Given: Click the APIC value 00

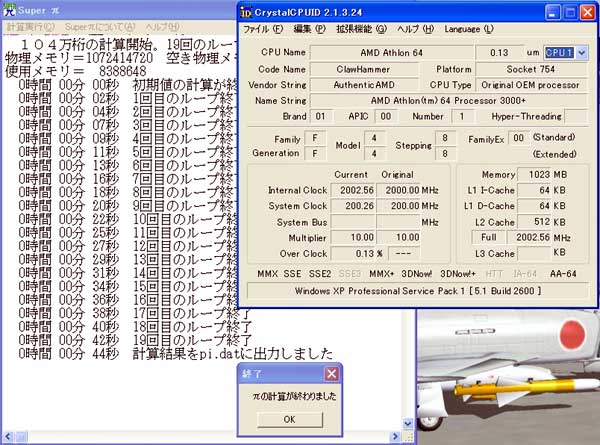Looking at the screenshot, I should [385, 116].
